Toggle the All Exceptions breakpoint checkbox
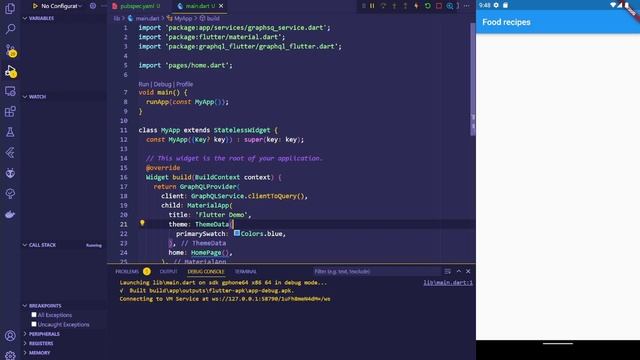 (x=34, y=315)
